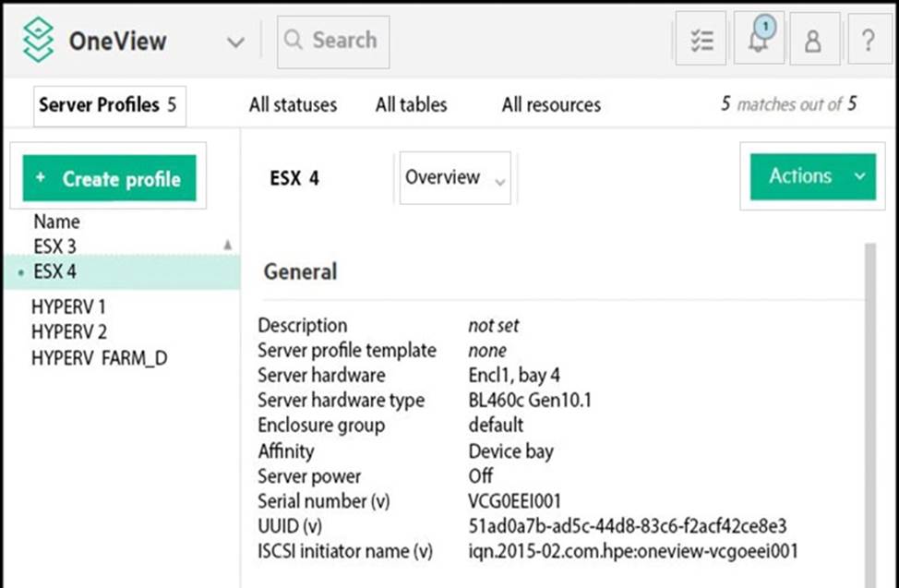The width and height of the screenshot is (899, 588).
Task: Open the notifications bell icon
Action: pos(758,42)
